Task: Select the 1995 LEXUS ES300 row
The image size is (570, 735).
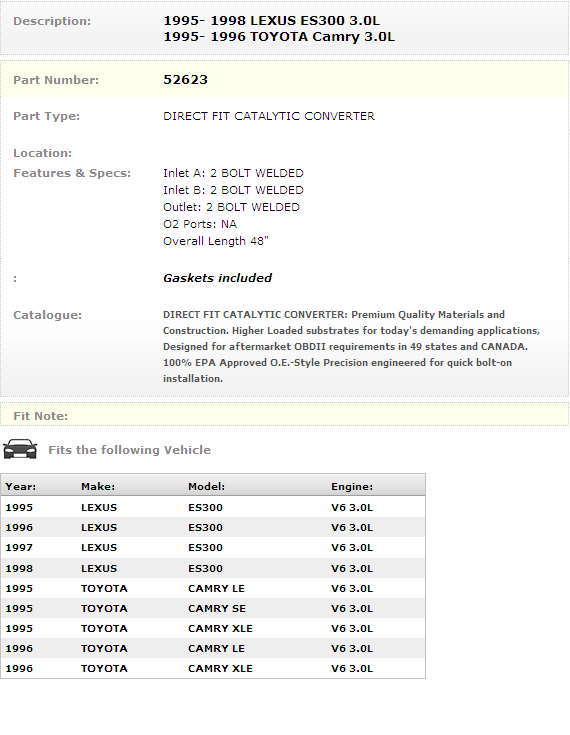Action: tap(213, 507)
